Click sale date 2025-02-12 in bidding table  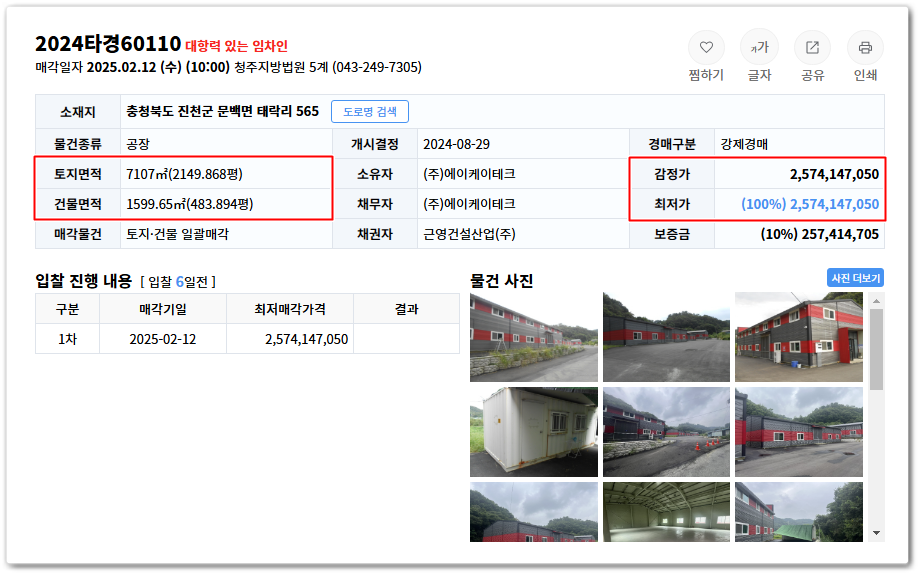pyautogui.click(x=163, y=339)
